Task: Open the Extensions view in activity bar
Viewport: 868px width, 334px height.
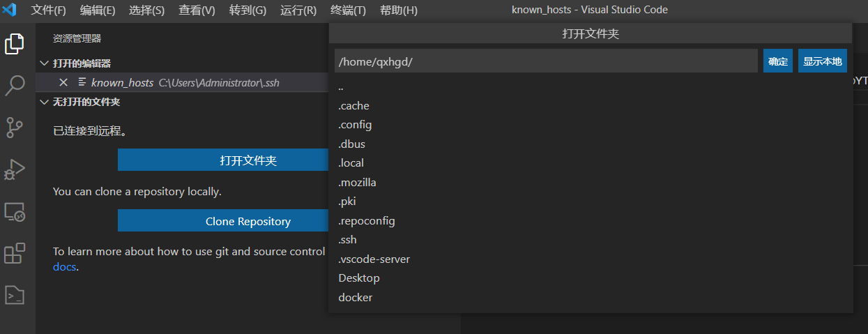Action: pos(15,254)
